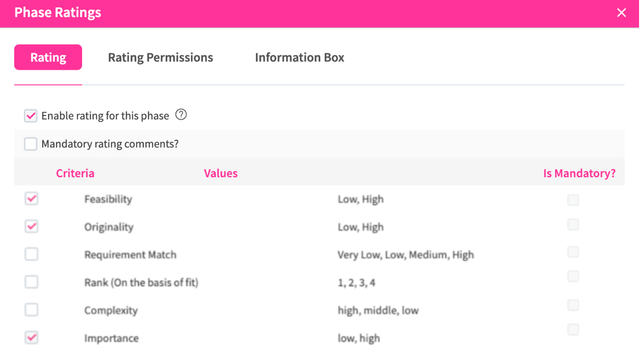The image size is (640, 364).
Task: Open the Information Box tab
Action: (299, 58)
